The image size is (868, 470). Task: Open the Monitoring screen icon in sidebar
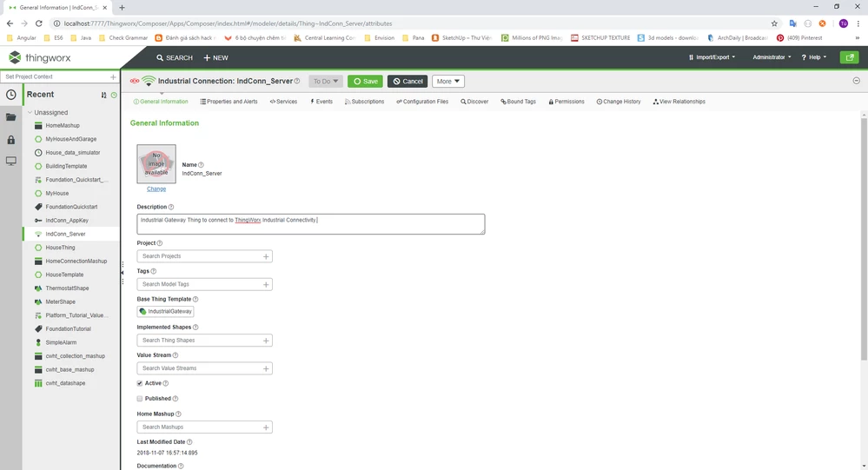[11, 161]
